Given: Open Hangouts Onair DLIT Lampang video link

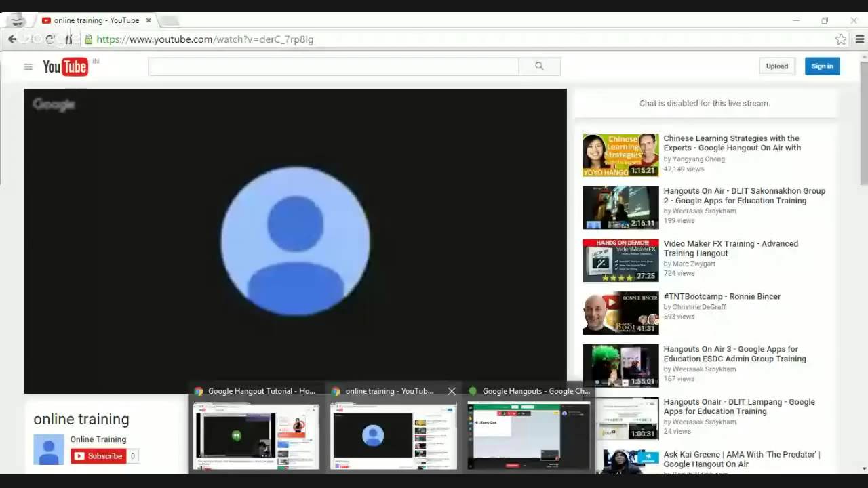Looking at the screenshot, I should [739, 407].
